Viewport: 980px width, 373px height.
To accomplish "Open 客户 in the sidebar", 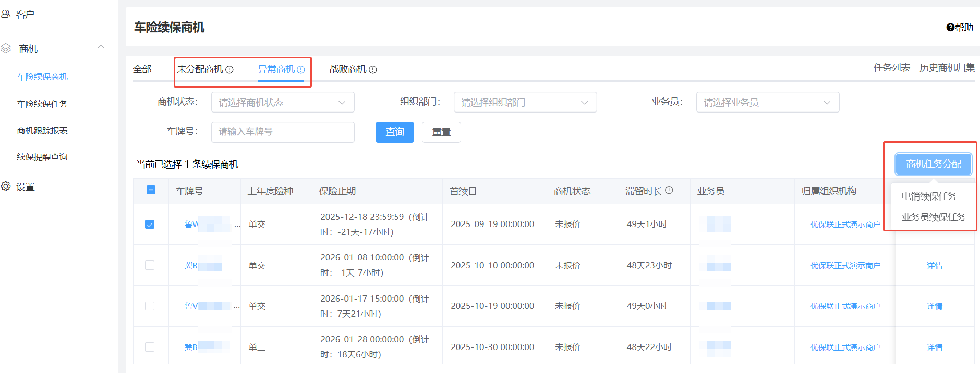I will tap(26, 15).
